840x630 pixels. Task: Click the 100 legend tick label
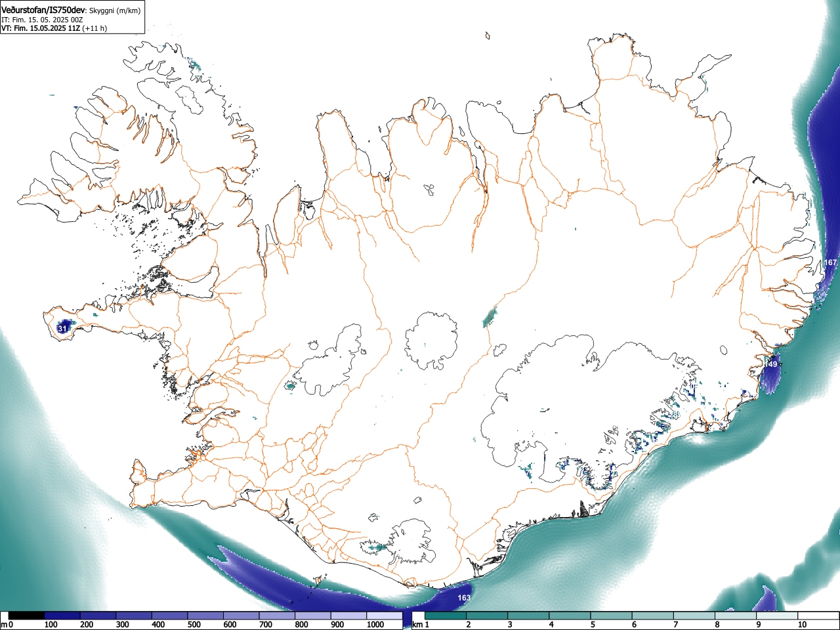tap(51, 625)
